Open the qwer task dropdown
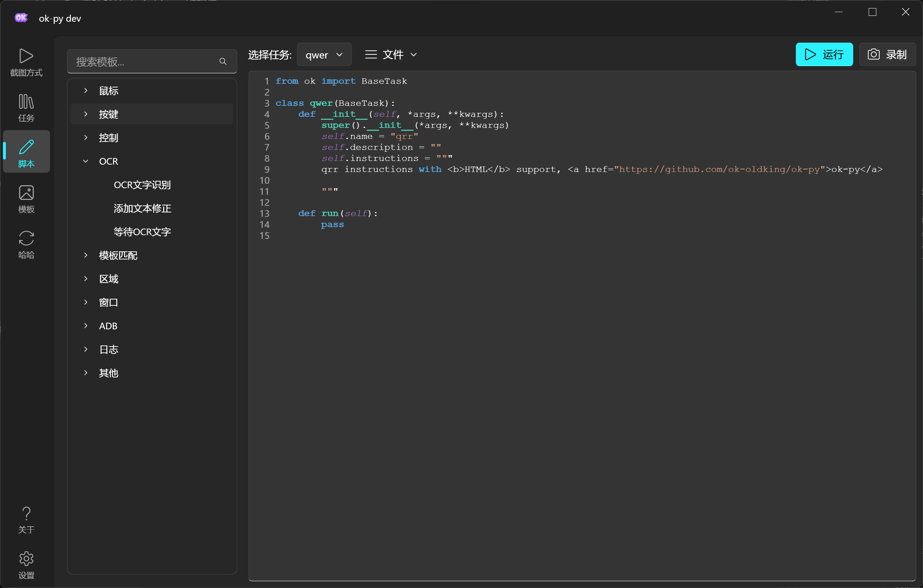This screenshot has width=923, height=588. 324,55
